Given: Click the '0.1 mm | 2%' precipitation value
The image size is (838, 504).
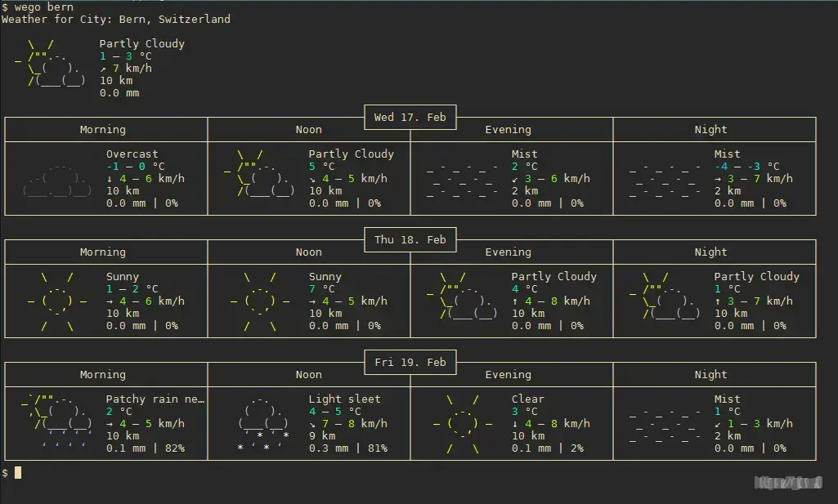Looking at the screenshot, I should pyautogui.click(x=548, y=448).
